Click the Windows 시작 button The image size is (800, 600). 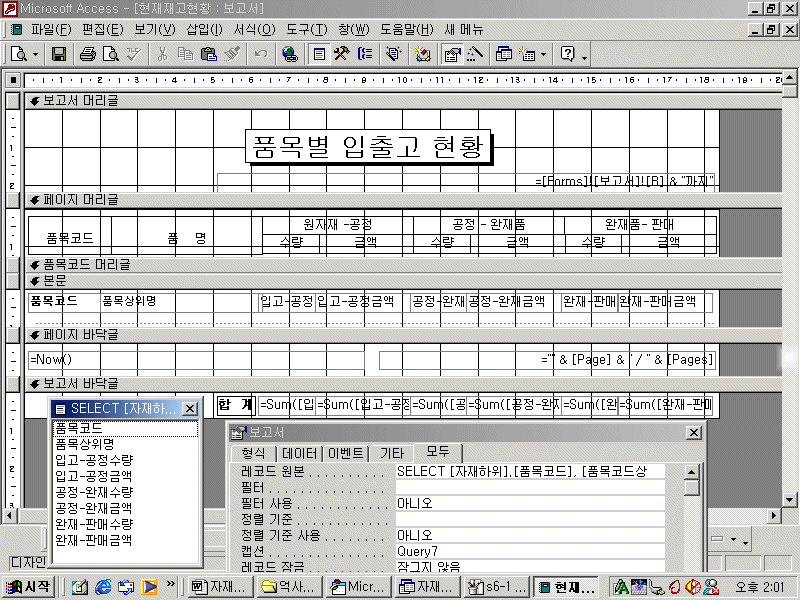[29, 587]
